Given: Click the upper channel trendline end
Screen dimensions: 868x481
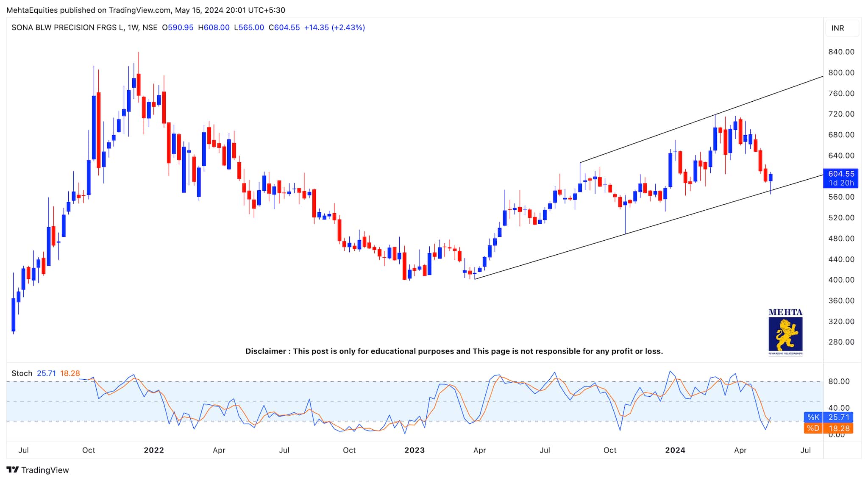Looking at the screenshot, I should (822, 77).
